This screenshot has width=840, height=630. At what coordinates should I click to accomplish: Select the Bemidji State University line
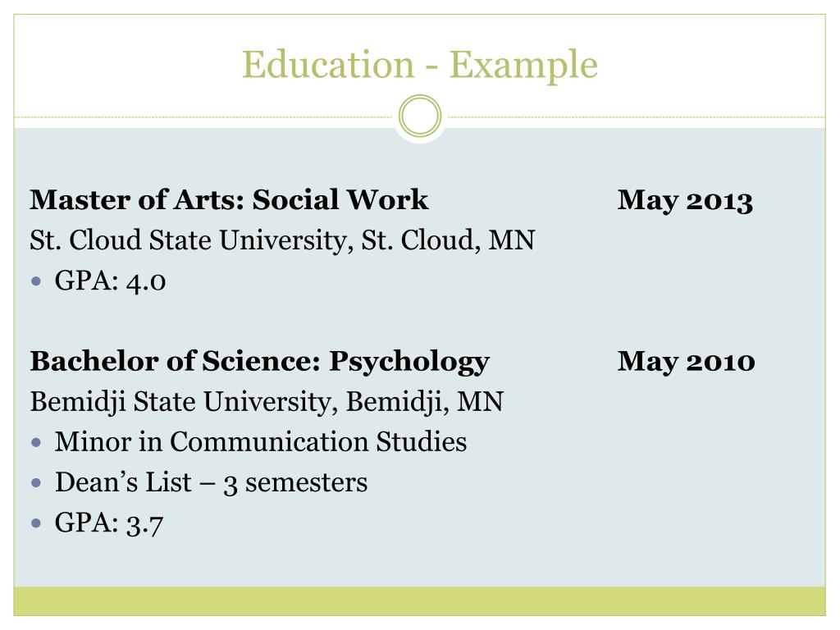click(267, 402)
